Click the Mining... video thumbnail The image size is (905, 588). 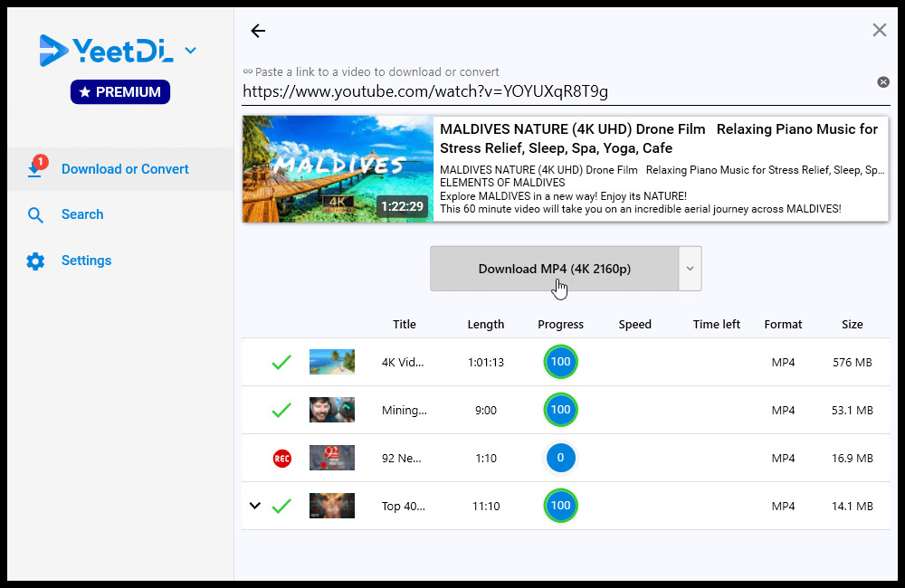click(332, 410)
